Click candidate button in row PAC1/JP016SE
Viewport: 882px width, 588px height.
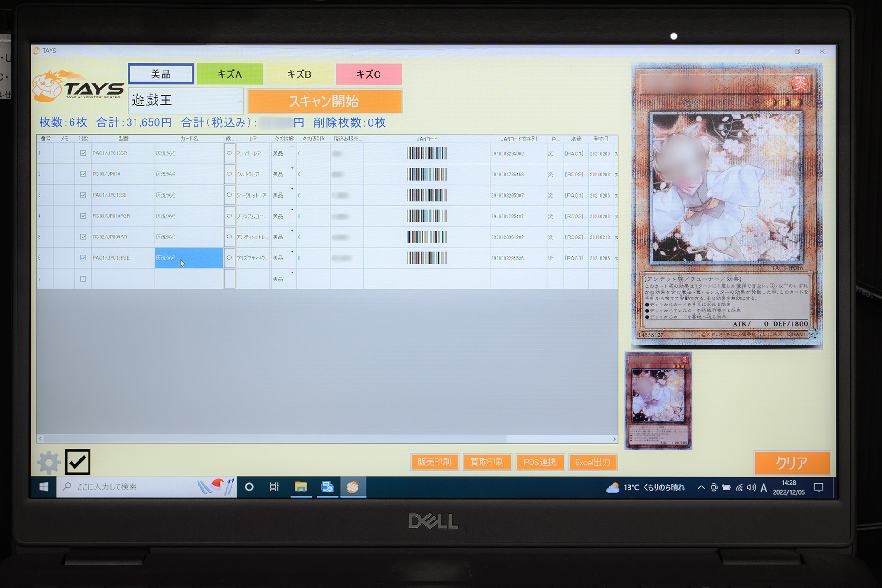point(229,195)
